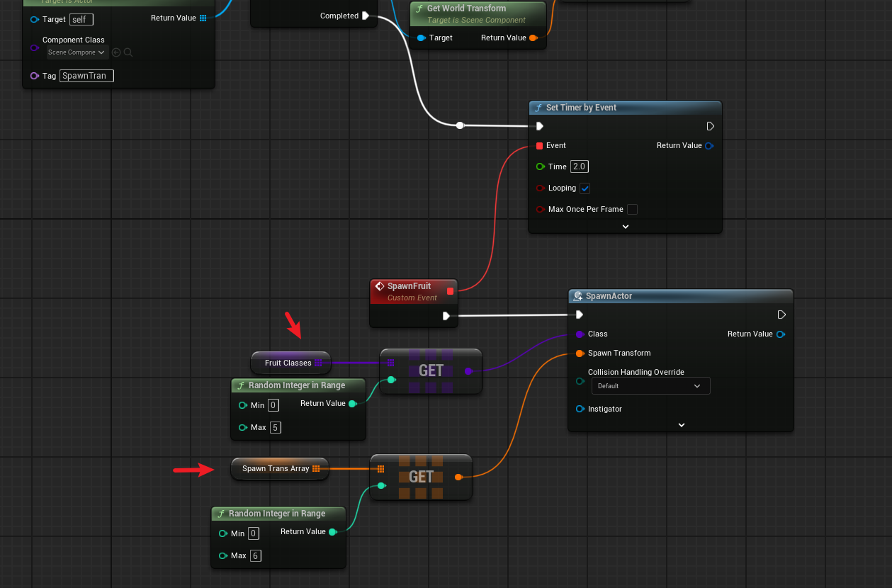Screen dimensions: 892x588
Task: Select the reroute node on the white exec wire
Action: click(460, 125)
